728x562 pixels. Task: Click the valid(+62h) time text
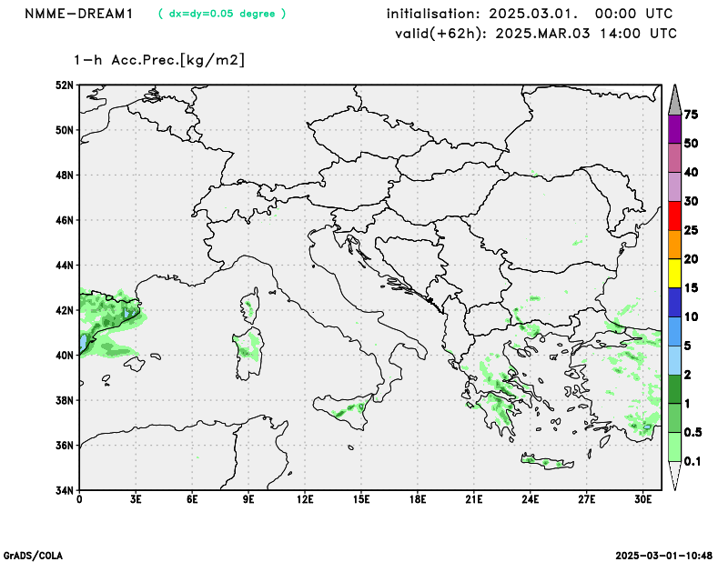(x=536, y=34)
